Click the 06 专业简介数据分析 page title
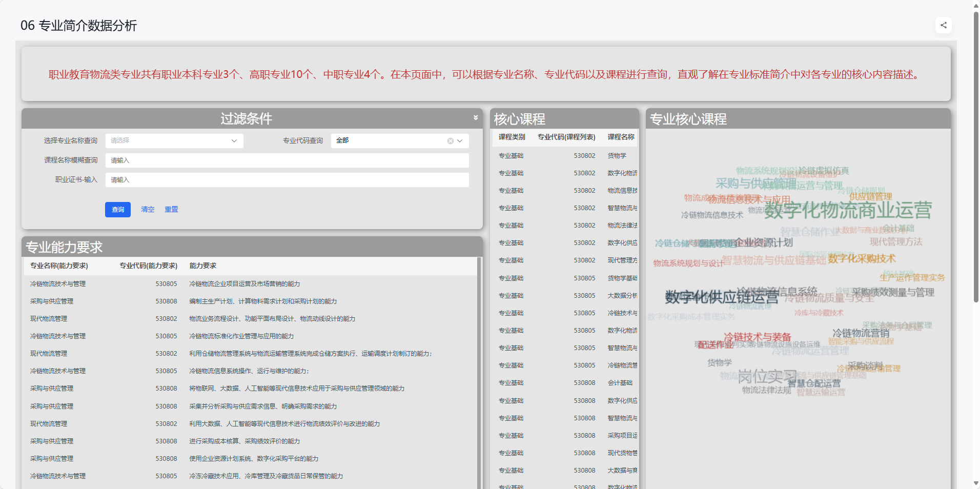Image resolution: width=980 pixels, height=489 pixels. pos(78,26)
